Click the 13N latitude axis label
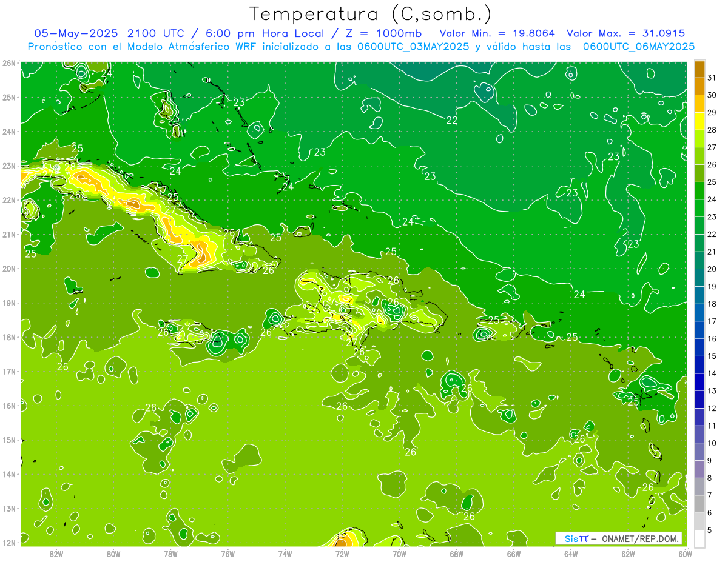 pos(8,508)
